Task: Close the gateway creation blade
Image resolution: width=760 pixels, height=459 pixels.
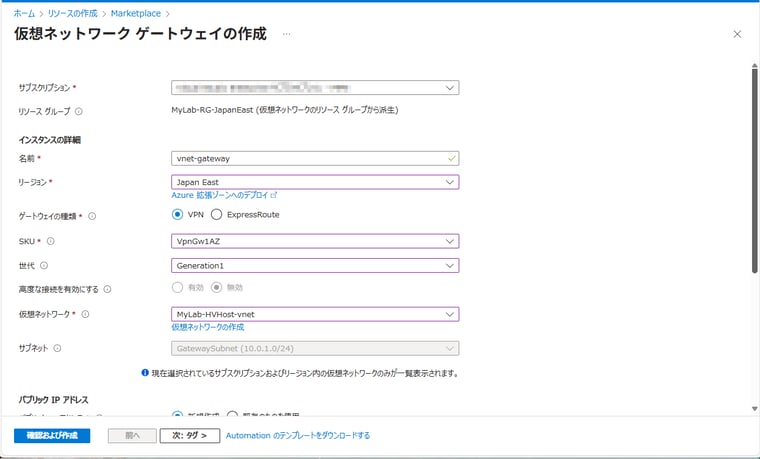Action: (737, 34)
